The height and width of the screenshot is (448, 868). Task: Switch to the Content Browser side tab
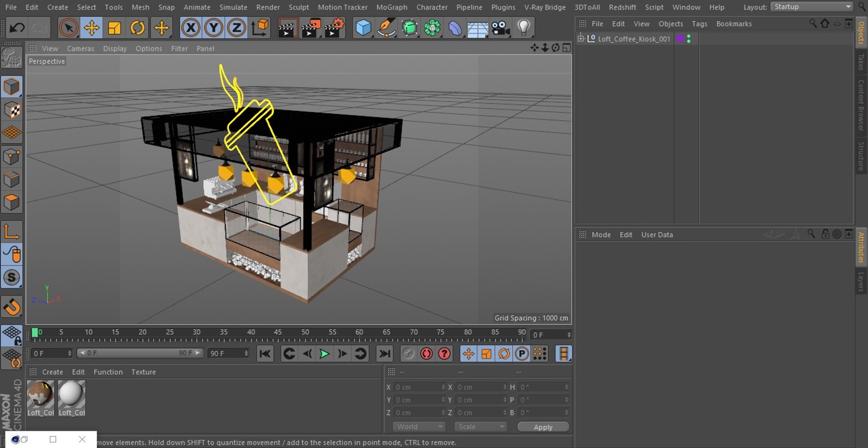(861, 105)
